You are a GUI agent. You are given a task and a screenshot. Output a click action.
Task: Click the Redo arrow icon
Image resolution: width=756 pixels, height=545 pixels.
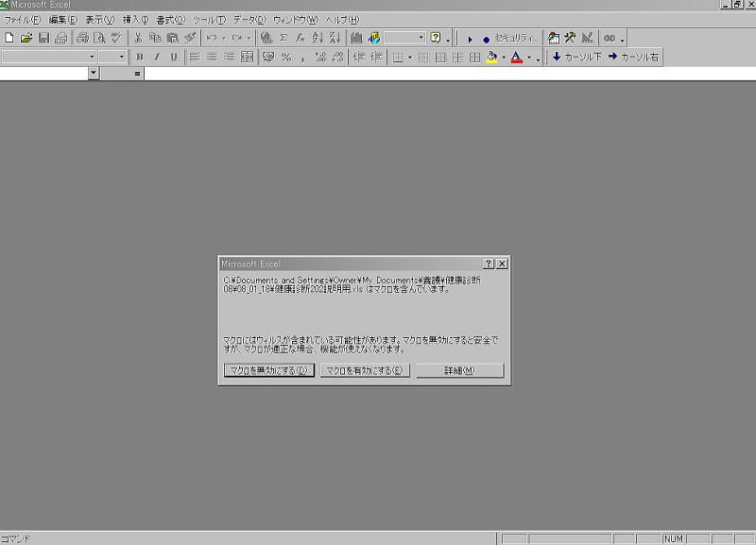click(237, 38)
